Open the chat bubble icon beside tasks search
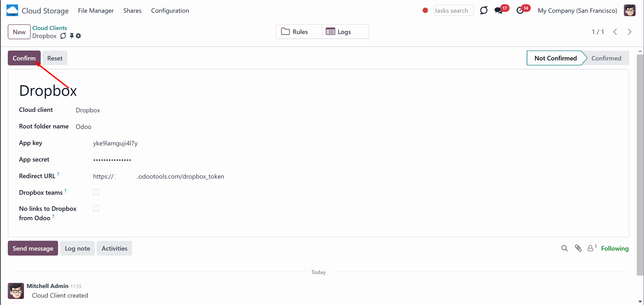The width and height of the screenshot is (644, 305). point(484,10)
